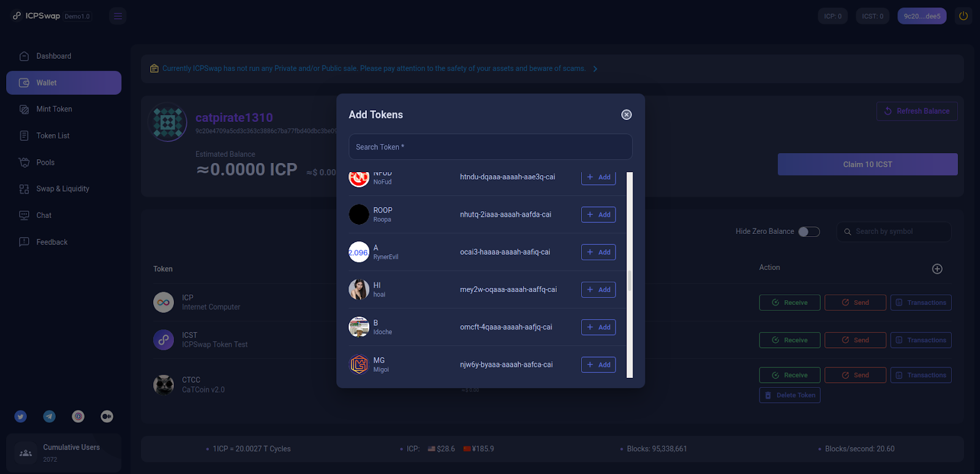Open the Feedback page
This screenshot has width=980, height=474.
click(64, 242)
